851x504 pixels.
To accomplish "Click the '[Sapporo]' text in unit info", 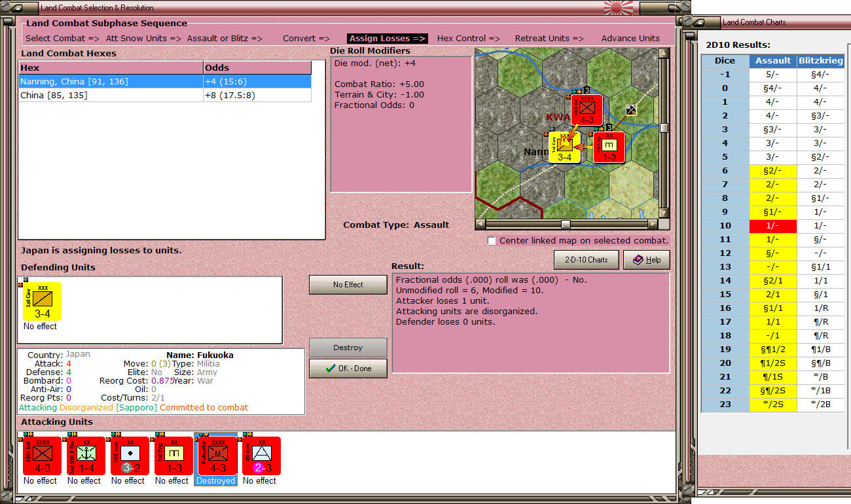I will [x=136, y=407].
